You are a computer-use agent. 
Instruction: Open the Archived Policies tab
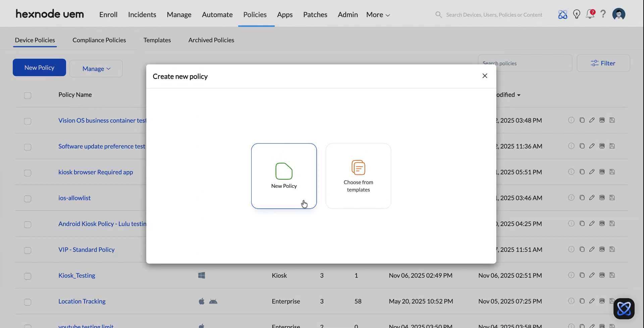(x=211, y=40)
